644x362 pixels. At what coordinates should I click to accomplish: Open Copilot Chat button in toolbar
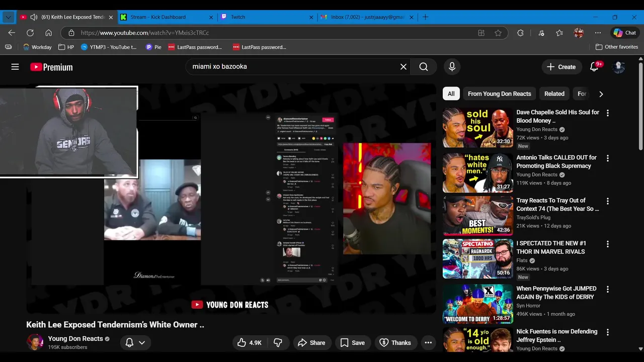[x=625, y=33]
